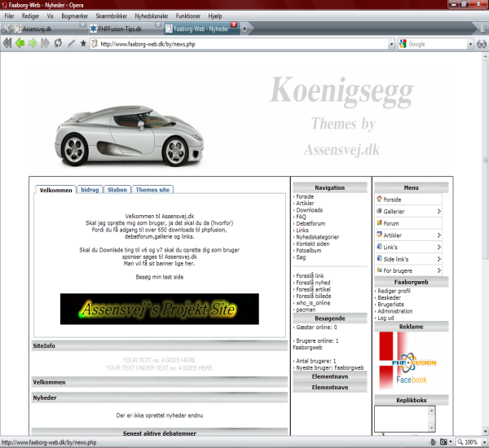
Task: Click the Google search input field
Action: [x=437, y=44]
